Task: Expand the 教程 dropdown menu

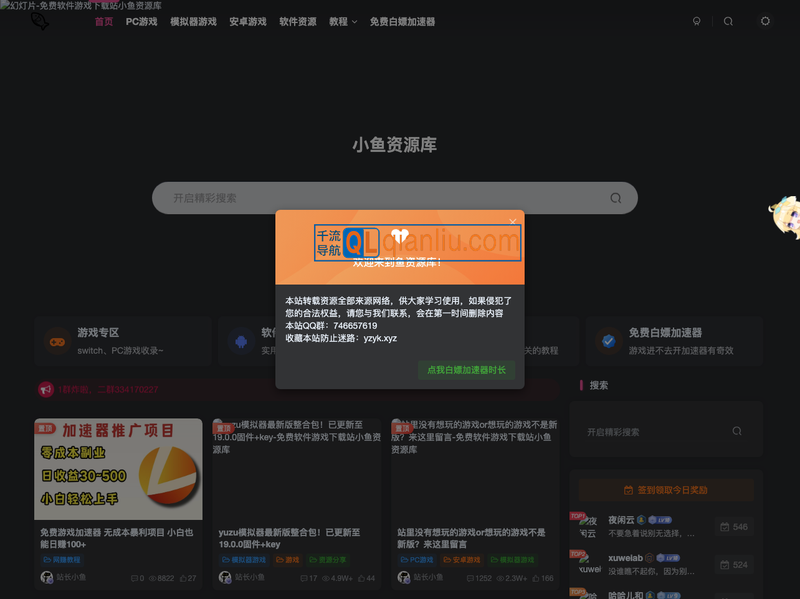Action: [x=341, y=21]
